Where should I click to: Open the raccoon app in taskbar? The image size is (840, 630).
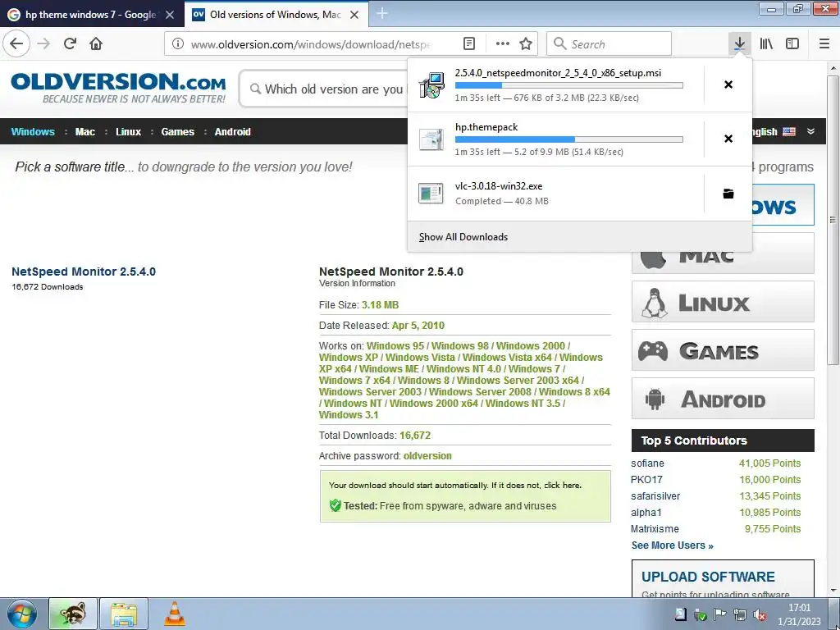tap(73, 614)
